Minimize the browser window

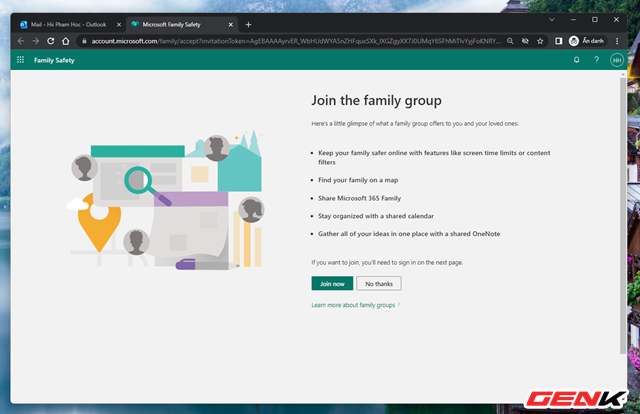tap(573, 20)
